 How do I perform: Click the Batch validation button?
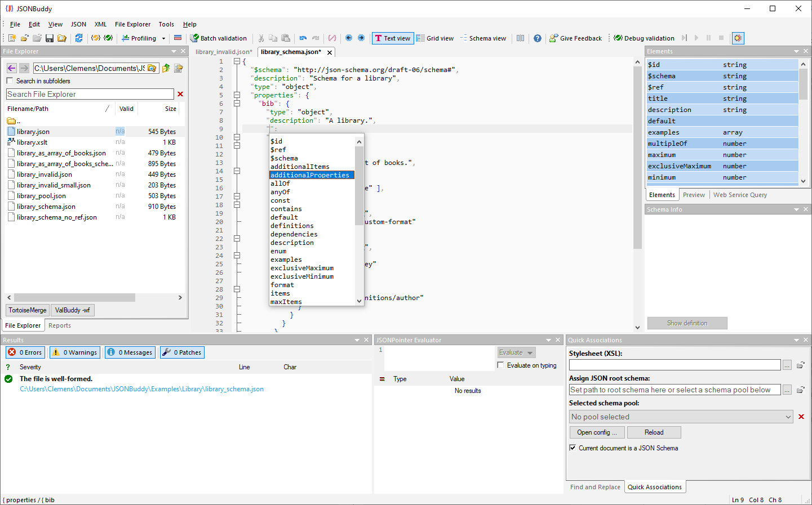[219, 38]
